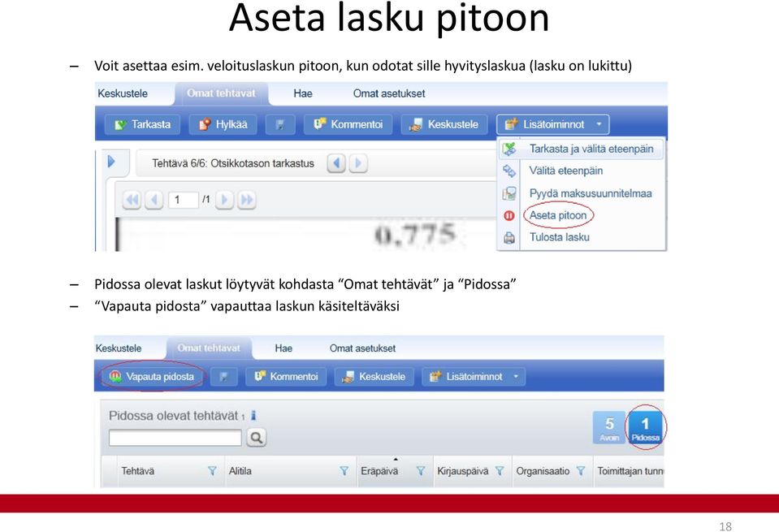Open filter on Tehtävä column
The height and width of the screenshot is (532, 779).
click(212, 471)
